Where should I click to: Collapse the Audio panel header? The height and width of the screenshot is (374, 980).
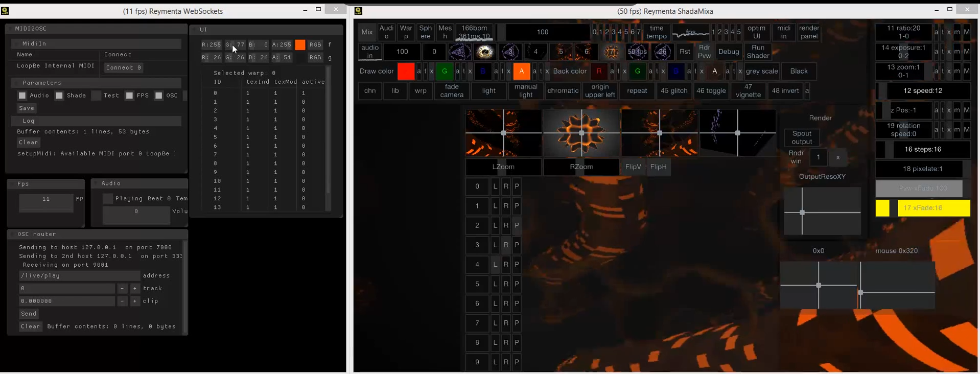(139, 183)
